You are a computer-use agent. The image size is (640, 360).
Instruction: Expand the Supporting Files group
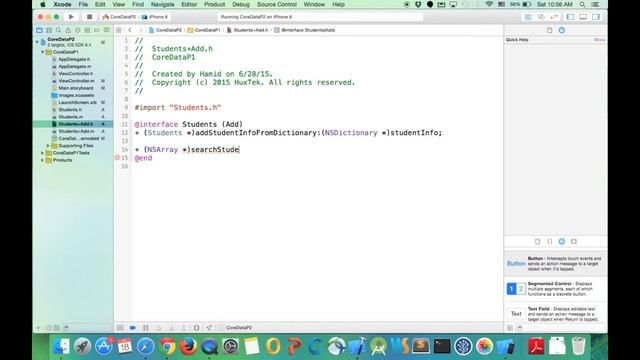(48, 146)
